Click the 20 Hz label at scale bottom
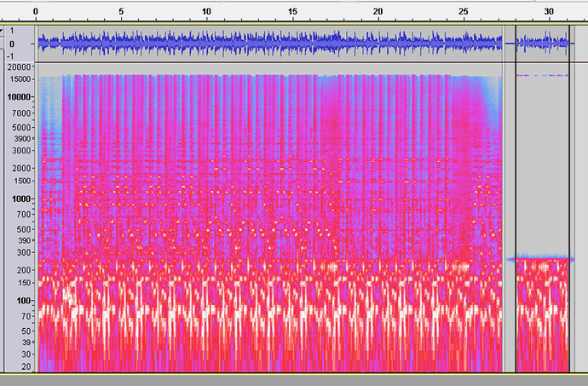Viewport: 588px width, 386px height. click(26, 366)
